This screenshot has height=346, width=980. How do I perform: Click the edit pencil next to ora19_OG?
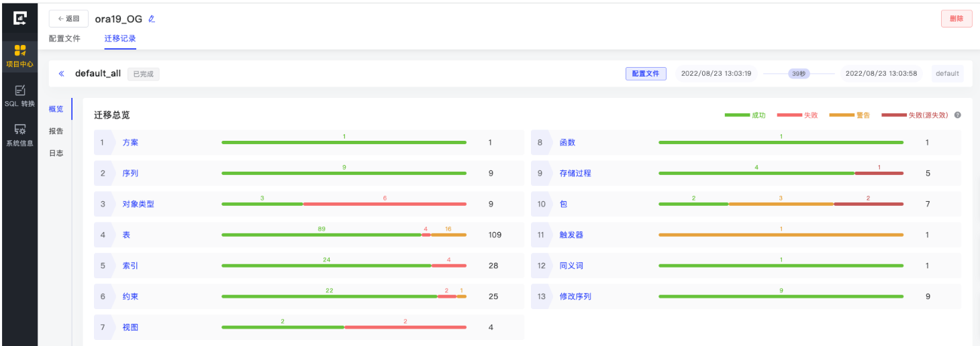pyautogui.click(x=152, y=19)
